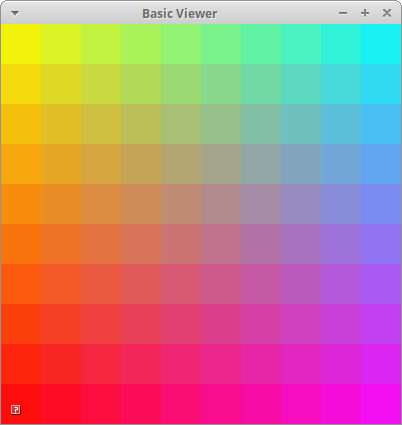Pick the gray-olive swatch at the grid center

[x=221, y=164]
